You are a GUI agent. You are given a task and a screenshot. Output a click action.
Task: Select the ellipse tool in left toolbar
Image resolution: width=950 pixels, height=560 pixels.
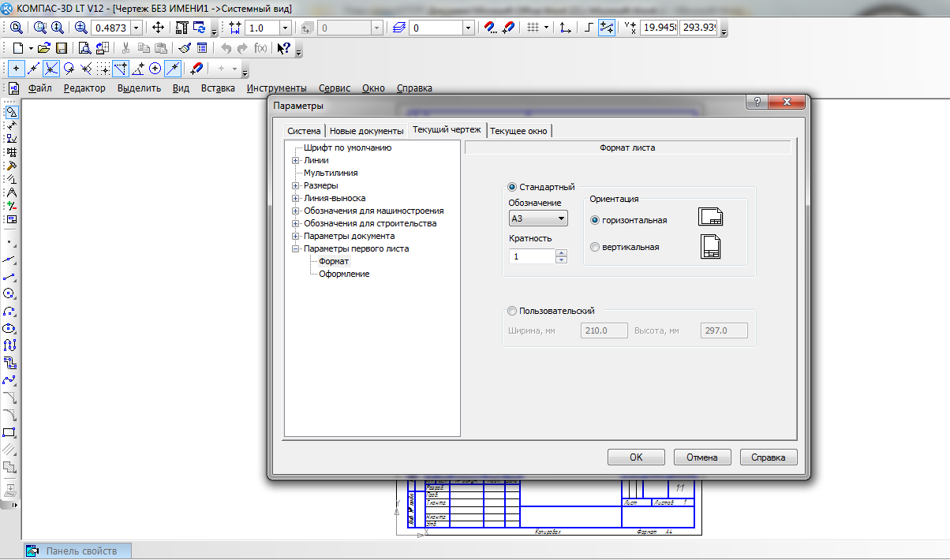[9, 328]
